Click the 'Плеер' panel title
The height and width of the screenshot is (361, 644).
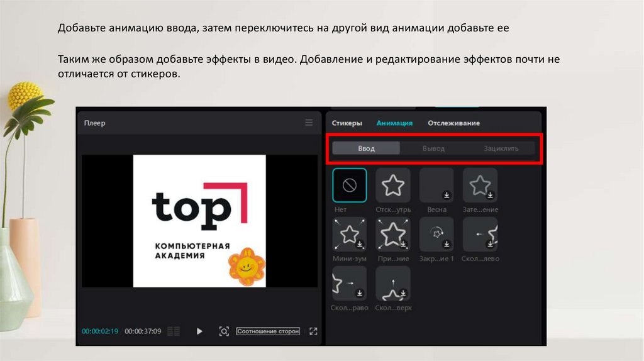click(94, 123)
